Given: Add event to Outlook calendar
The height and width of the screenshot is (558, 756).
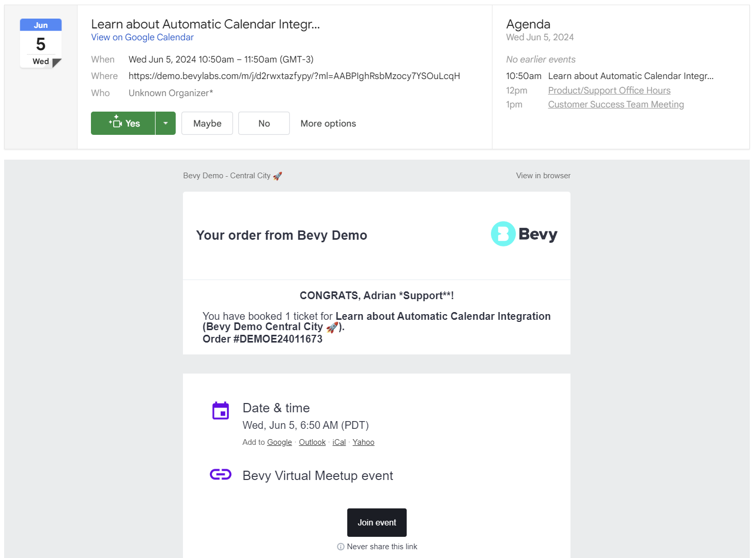Looking at the screenshot, I should (312, 442).
